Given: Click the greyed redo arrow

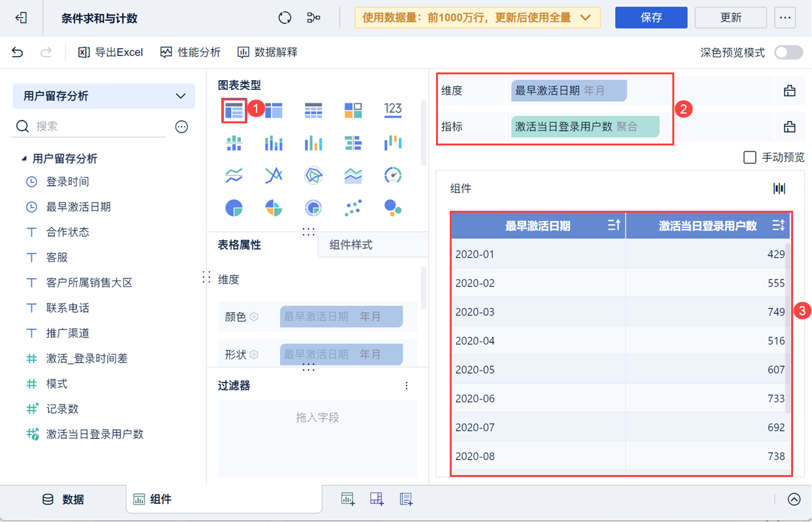Looking at the screenshot, I should (x=46, y=52).
